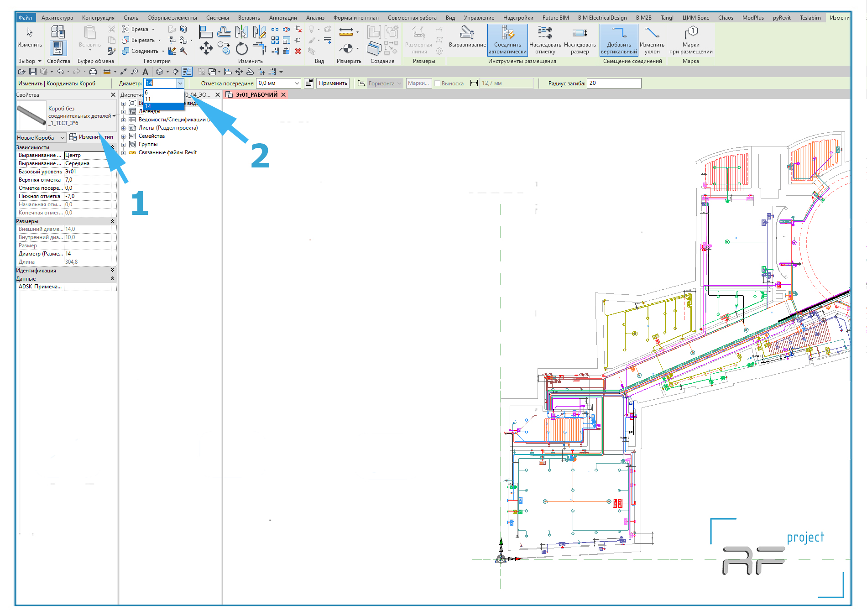This screenshot has height=616, width=867.
Task: Switch to the Системы ribbon tab
Action: pyautogui.click(x=217, y=18)
